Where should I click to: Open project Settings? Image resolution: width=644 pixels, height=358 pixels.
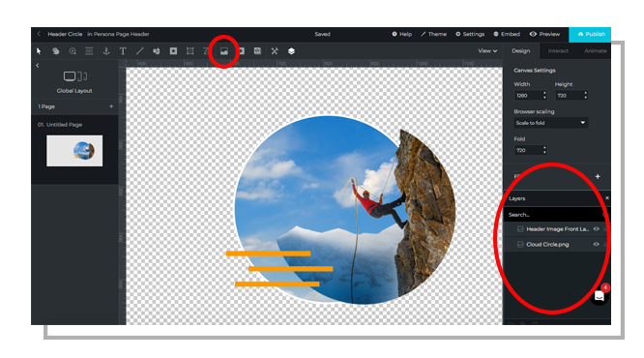point(470,34)
